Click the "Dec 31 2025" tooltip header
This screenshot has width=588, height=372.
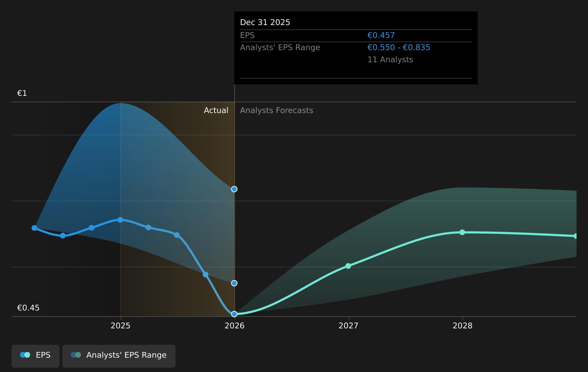(265, 23)
